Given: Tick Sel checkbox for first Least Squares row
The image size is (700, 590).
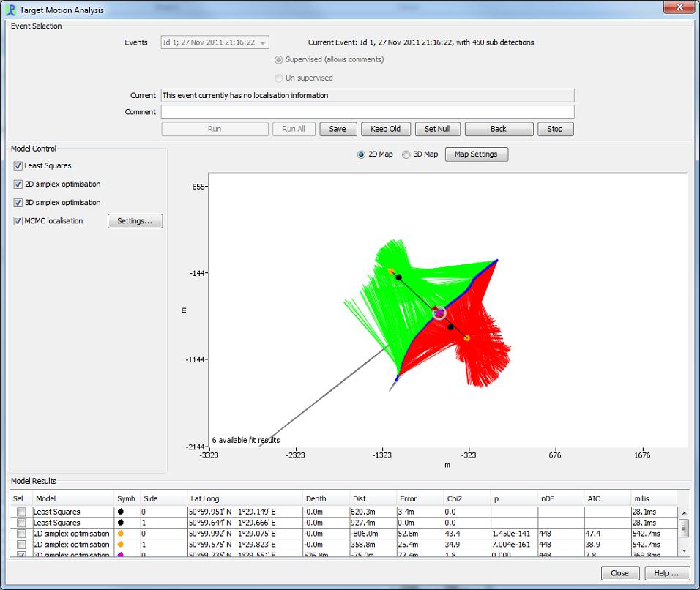Looking at the screenshot, I should point(21,512).
